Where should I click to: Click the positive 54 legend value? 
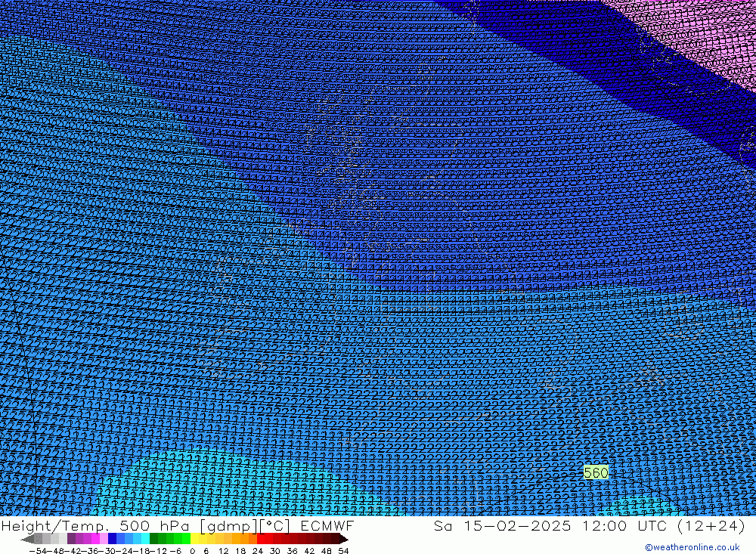[343, 551]
